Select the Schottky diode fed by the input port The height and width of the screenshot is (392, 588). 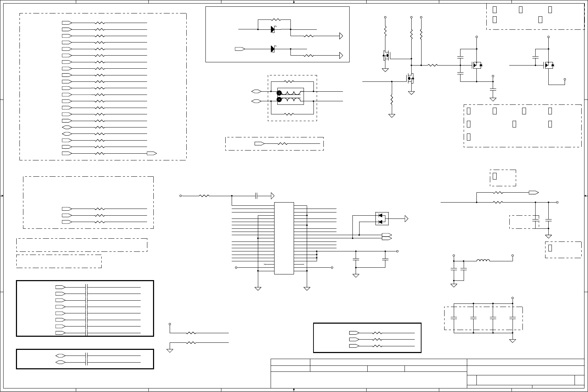(273, 49)
